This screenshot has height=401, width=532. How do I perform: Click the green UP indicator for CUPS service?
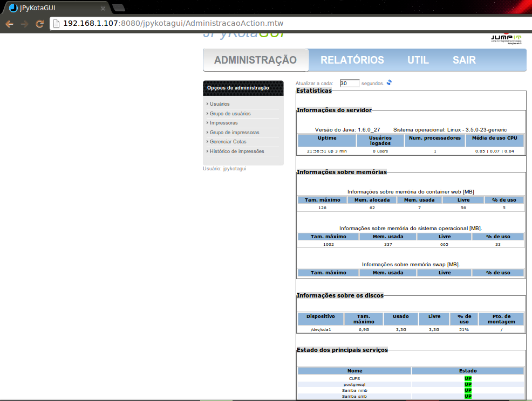467,378
